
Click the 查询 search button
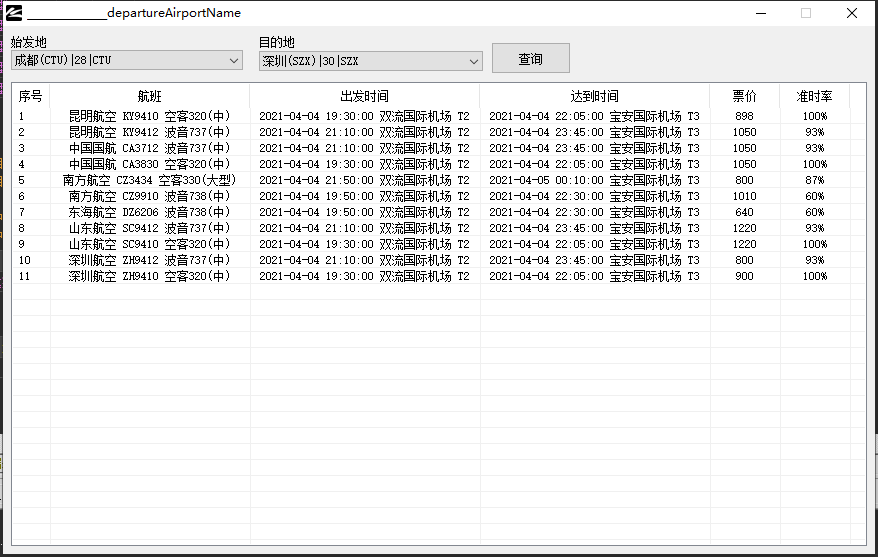(530, 59)
